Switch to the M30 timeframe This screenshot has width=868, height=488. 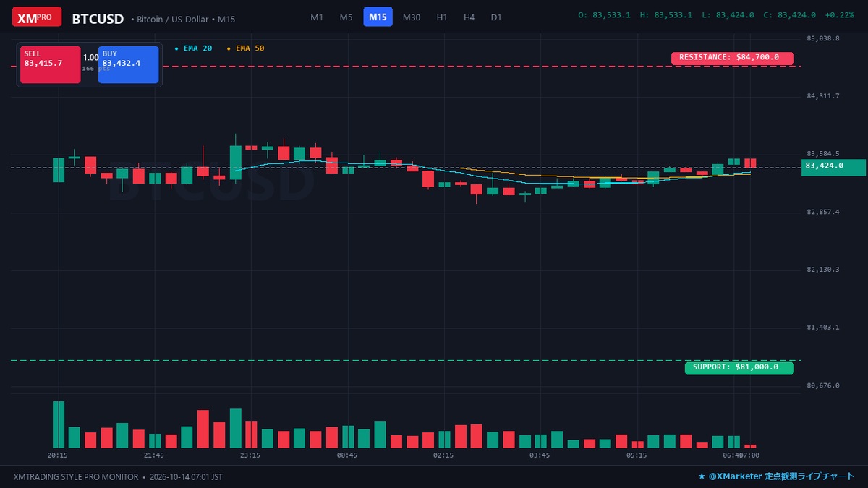pyautogui.click(x=412, y=17)
